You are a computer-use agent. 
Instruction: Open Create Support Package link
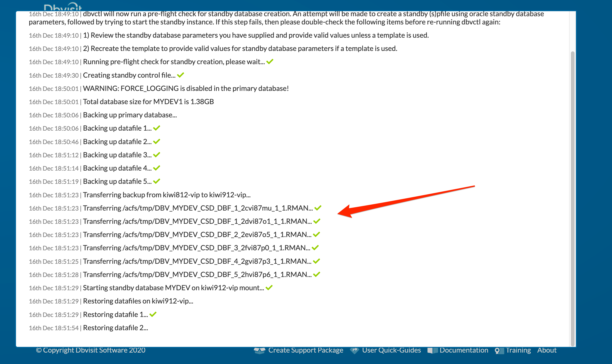(306, 350)
